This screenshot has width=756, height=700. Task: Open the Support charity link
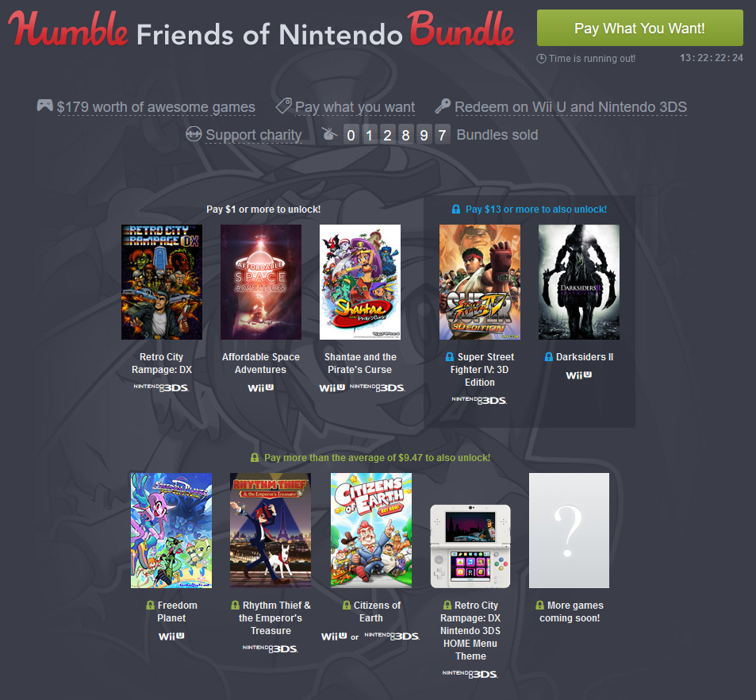click(254, 135)
